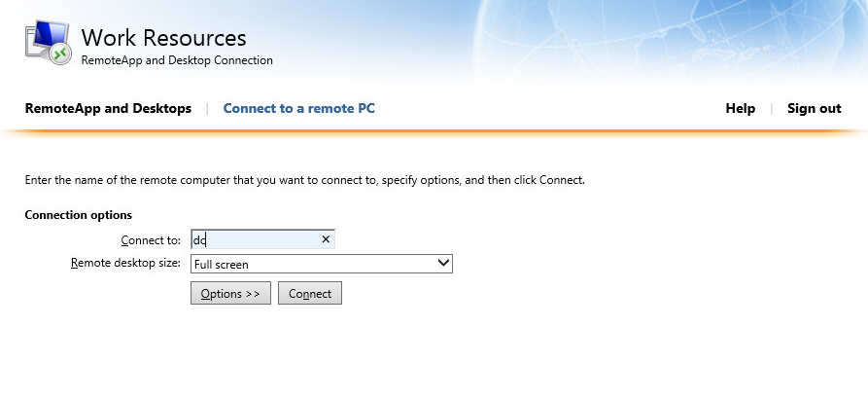Open the Remote desktop size dropdown arrow
Screen dimensions: 868x399
click(443, 263)
